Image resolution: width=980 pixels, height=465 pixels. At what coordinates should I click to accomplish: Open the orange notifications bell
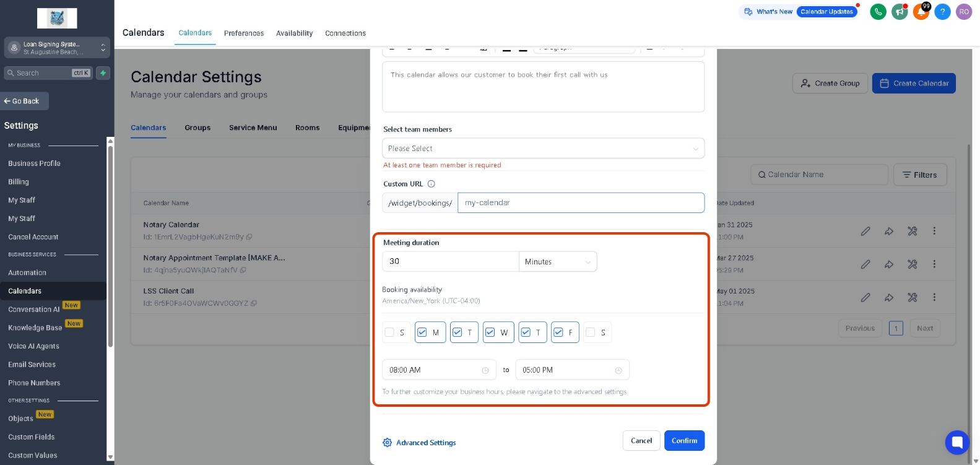pos(921,12)
